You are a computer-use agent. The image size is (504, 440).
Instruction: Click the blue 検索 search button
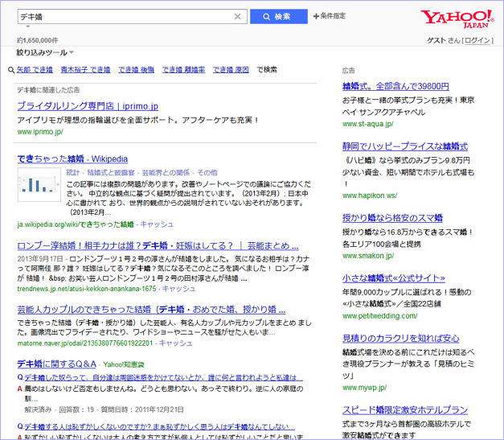coord(279,16)
